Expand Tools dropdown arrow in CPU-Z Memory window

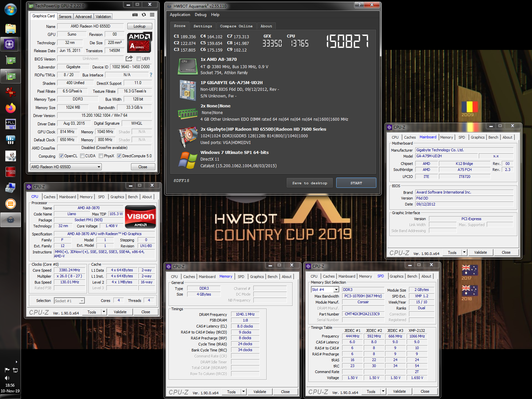point(244,392)
